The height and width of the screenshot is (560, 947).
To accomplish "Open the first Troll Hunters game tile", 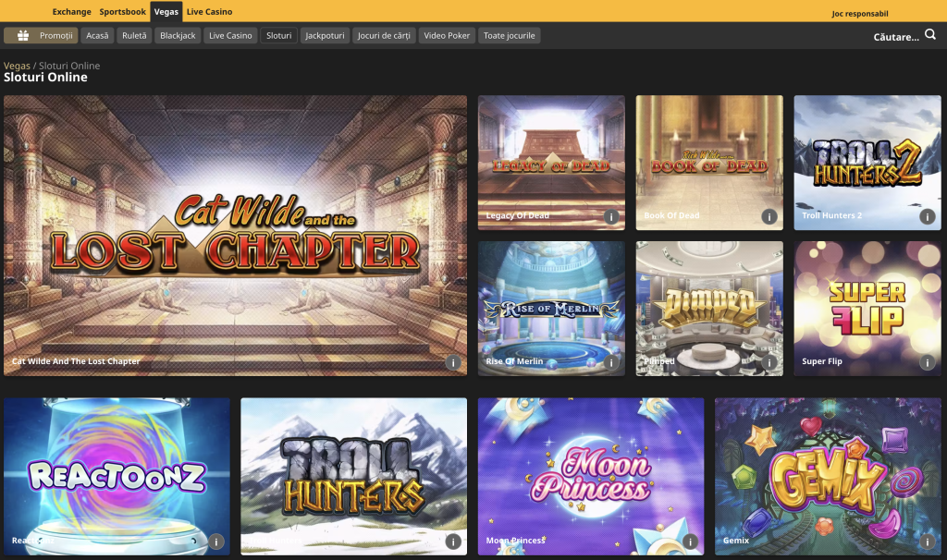I will point(354,476).
